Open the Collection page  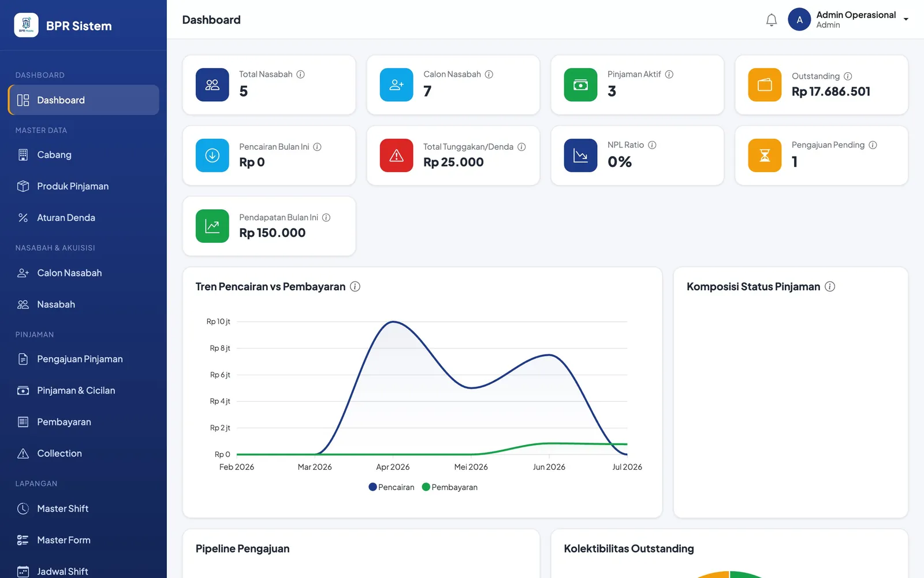[x=84, y=454]
